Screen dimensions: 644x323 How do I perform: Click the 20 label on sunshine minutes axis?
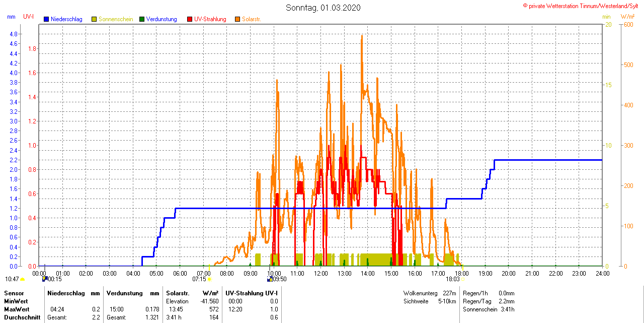pos(608,25)
